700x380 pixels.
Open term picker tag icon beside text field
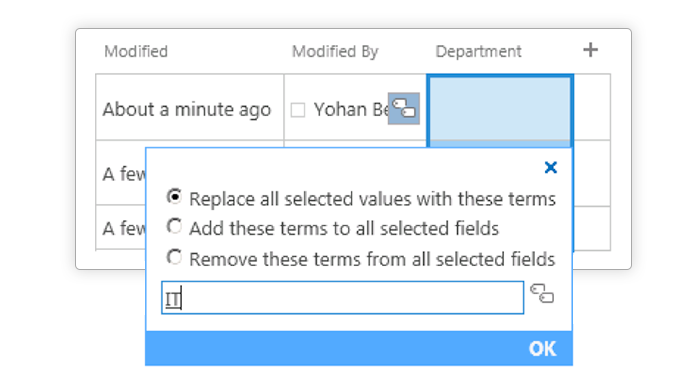pos(542,294)
